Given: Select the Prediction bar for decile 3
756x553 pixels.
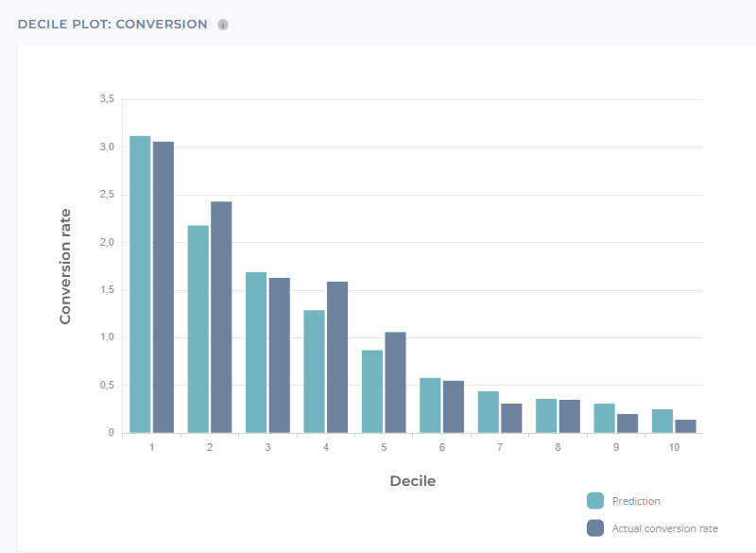Looking at the screenshot, I should [256, 353].
